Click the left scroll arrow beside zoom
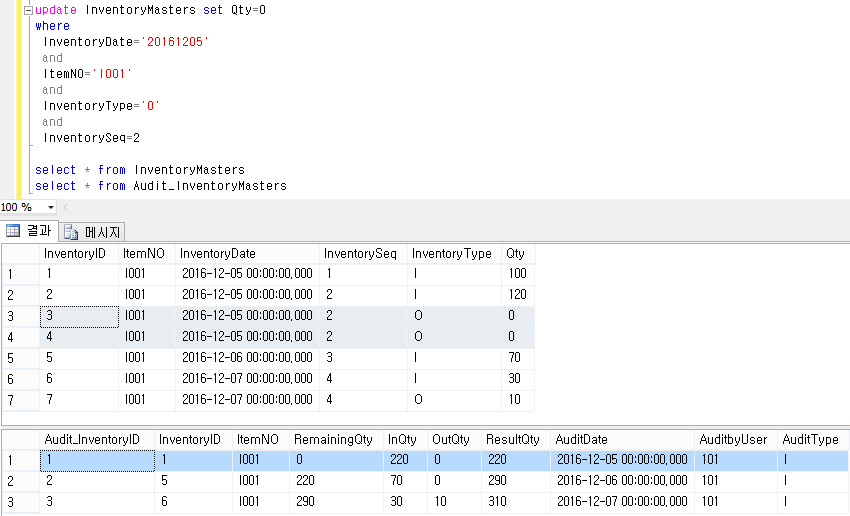Screen dimensions: 850x516 click(x=66, y=207)
